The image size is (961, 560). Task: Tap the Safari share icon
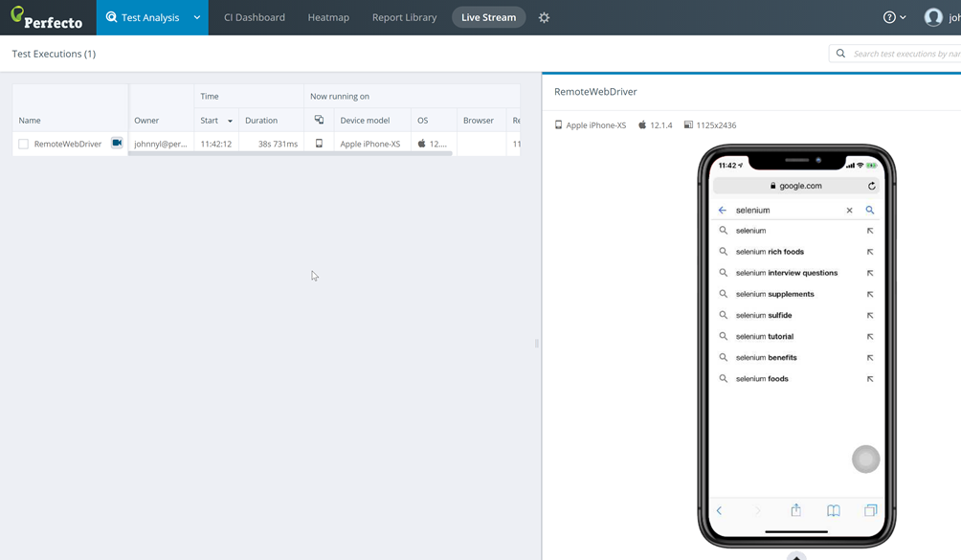795,510
